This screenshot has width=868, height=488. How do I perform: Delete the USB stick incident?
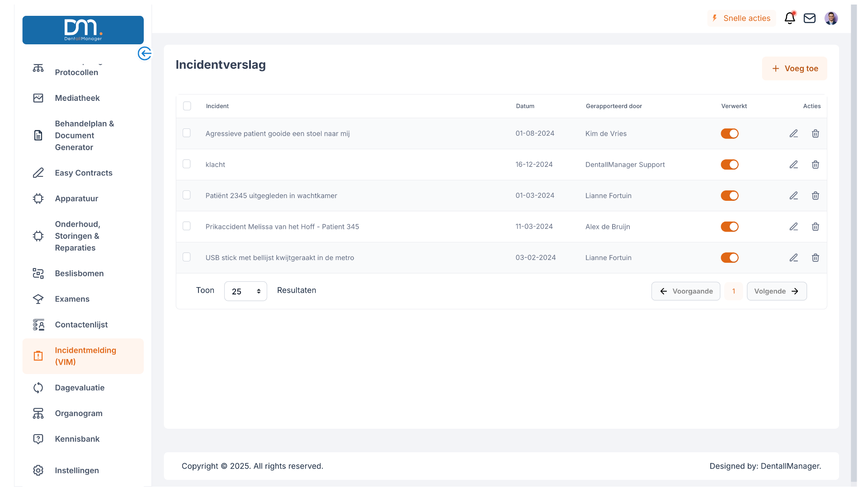click(815, 258)
